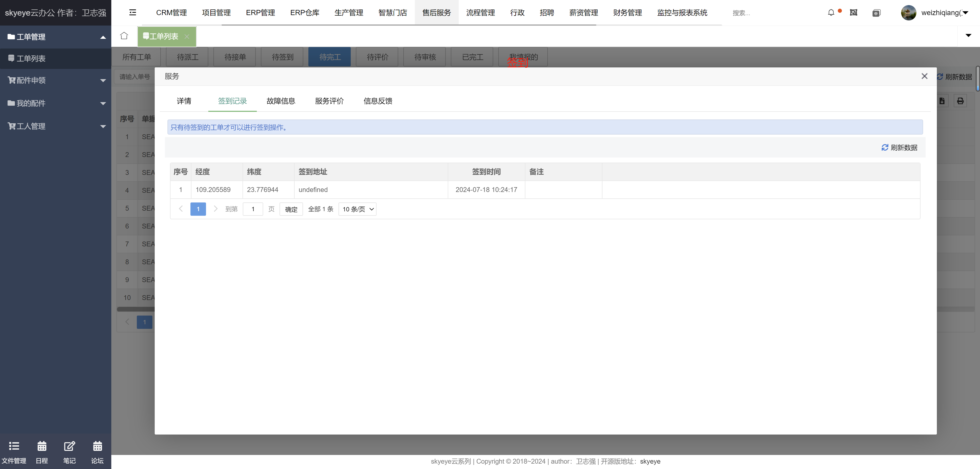Click the notification bell icon
The image size is (980, 469).
tap(831, 13)
